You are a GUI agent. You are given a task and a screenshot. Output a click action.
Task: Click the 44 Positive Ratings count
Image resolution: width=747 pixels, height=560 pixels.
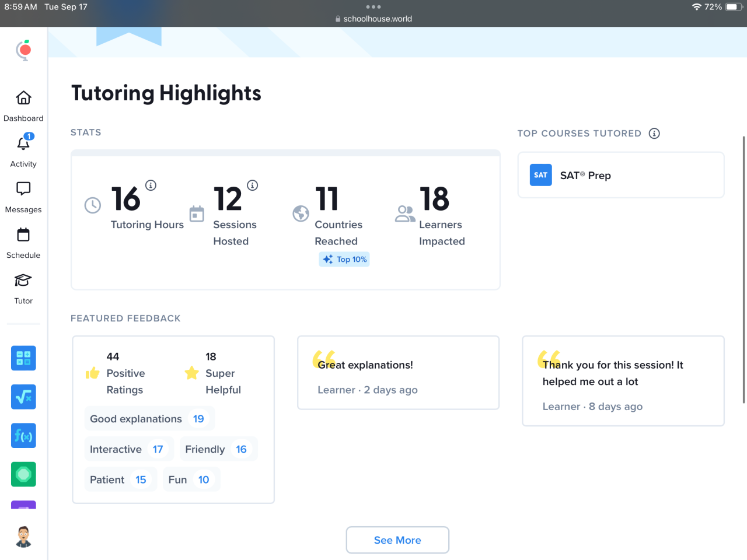[113, 356]
